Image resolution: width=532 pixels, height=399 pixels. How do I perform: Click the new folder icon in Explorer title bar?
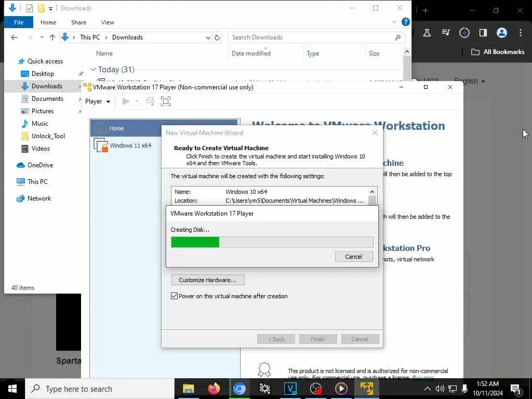coord(41,8)
